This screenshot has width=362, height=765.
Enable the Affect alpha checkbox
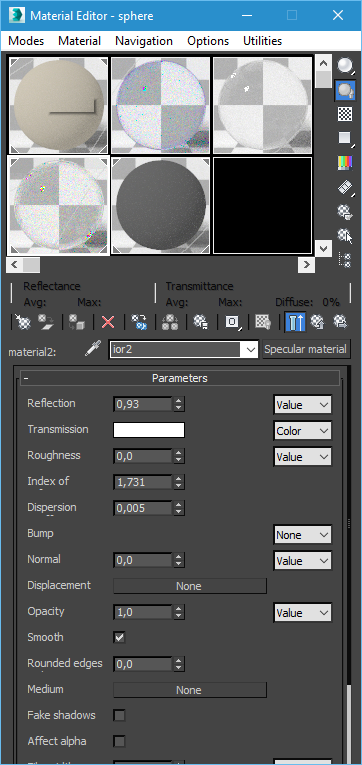click(x=119, y=742)
